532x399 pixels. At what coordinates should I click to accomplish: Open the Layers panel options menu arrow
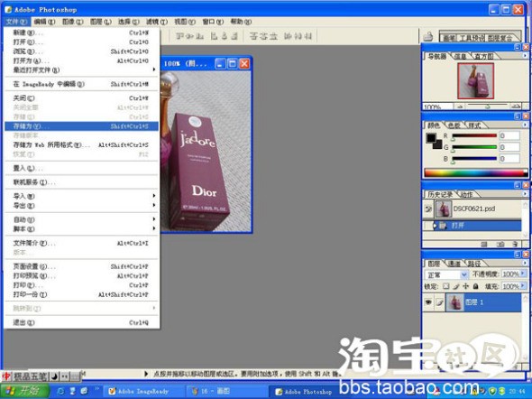coord(525,263)
